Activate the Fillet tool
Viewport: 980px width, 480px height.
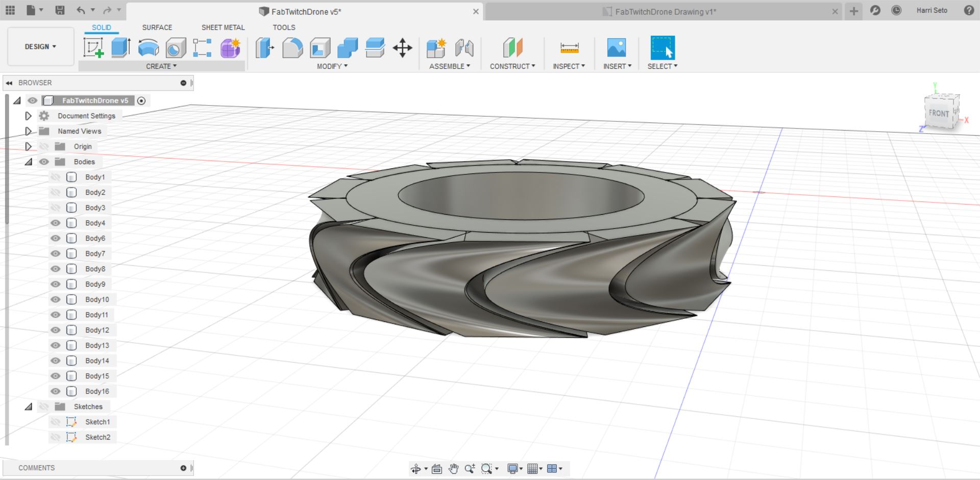[x=292, y=48]
